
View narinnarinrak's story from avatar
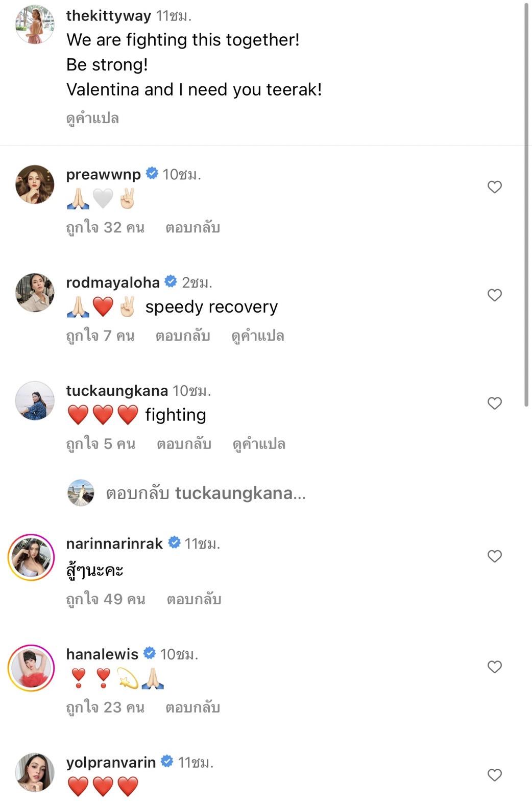[x=32, y=557]
